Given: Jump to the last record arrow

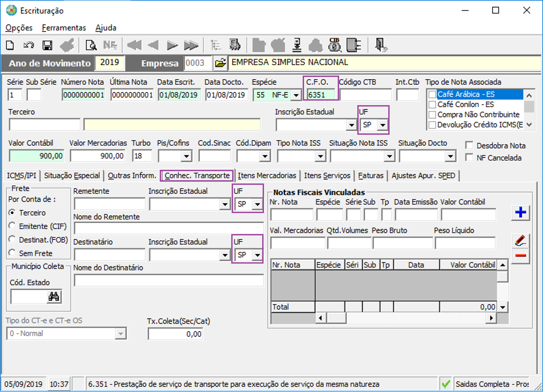Looking at the screenshot, I should point(191,46).
